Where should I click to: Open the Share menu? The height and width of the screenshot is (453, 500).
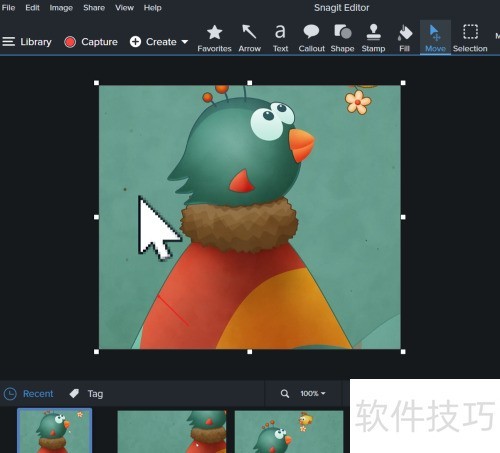[x=94, y=7]
